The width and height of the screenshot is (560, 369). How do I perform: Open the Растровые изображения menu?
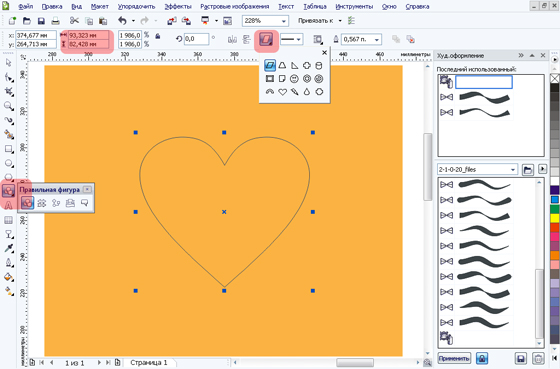coord(235,6)
